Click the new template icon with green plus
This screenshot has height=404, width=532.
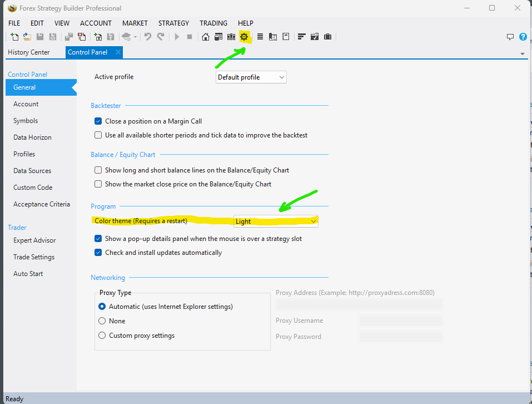point(98,37)
